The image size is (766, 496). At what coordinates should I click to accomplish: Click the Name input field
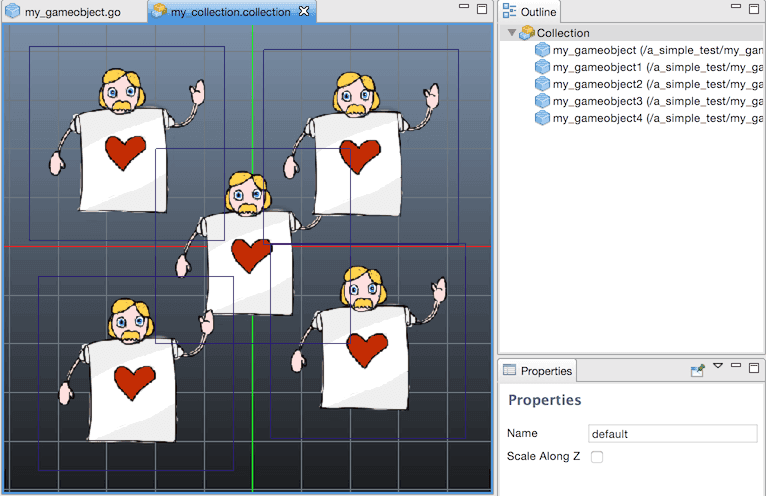pyautogui.click(x=672, y=434)
